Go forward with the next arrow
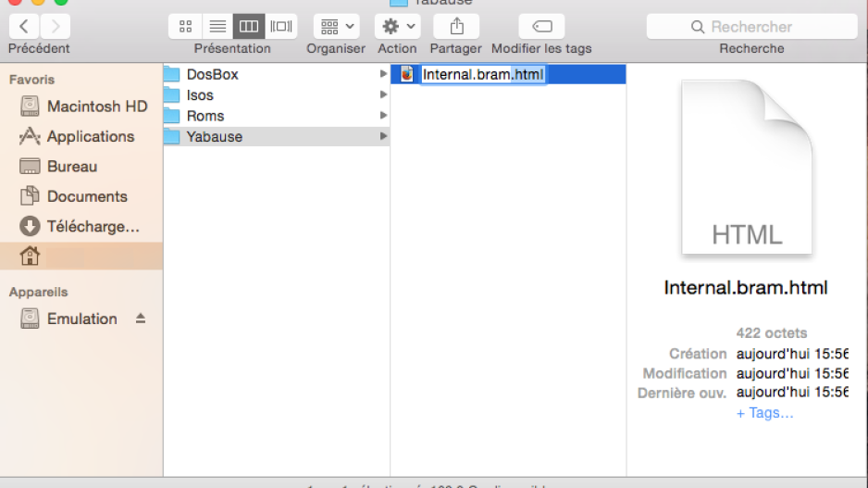Screen dimensions: 868x488 pyautogui.click(x=55, y=26)
